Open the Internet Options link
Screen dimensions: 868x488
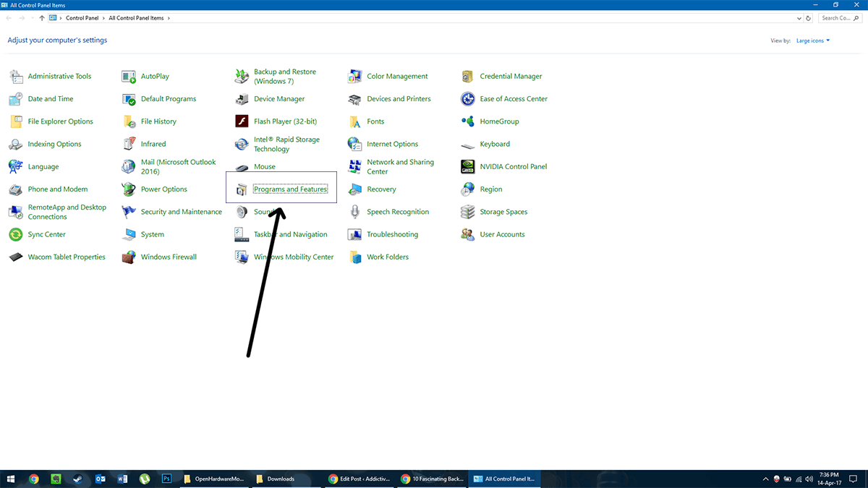coord(393,144)
